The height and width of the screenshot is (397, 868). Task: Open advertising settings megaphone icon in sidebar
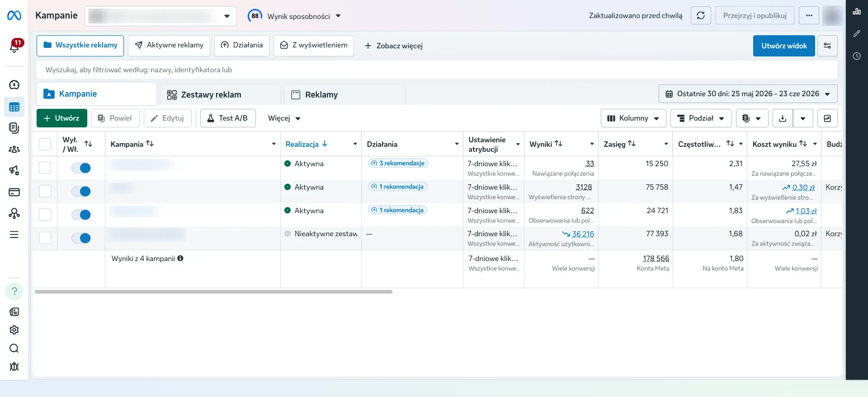point(14,171)
